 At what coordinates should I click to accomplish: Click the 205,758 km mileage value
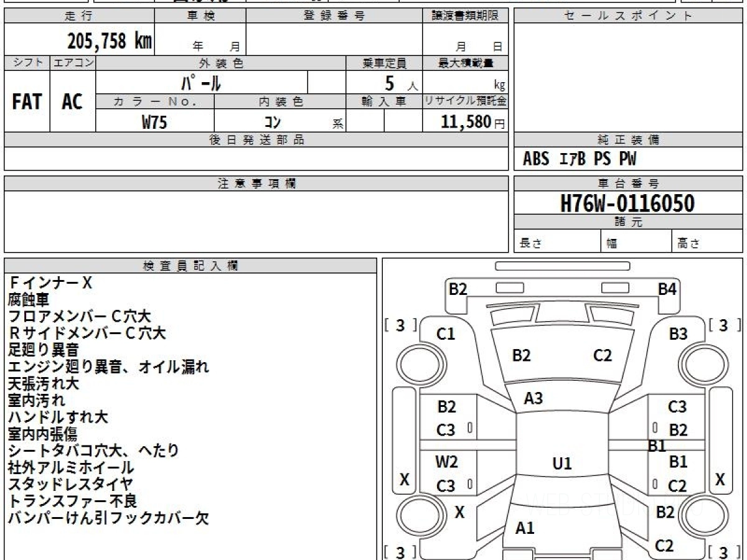point(110,41)
